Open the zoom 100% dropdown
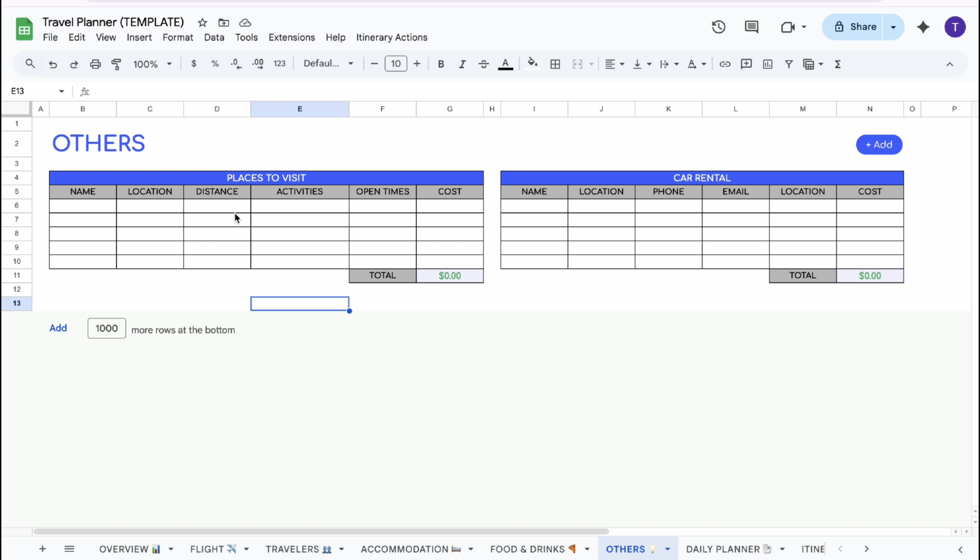The width and height of the screenshot is (980, 560). pos(152,64)
